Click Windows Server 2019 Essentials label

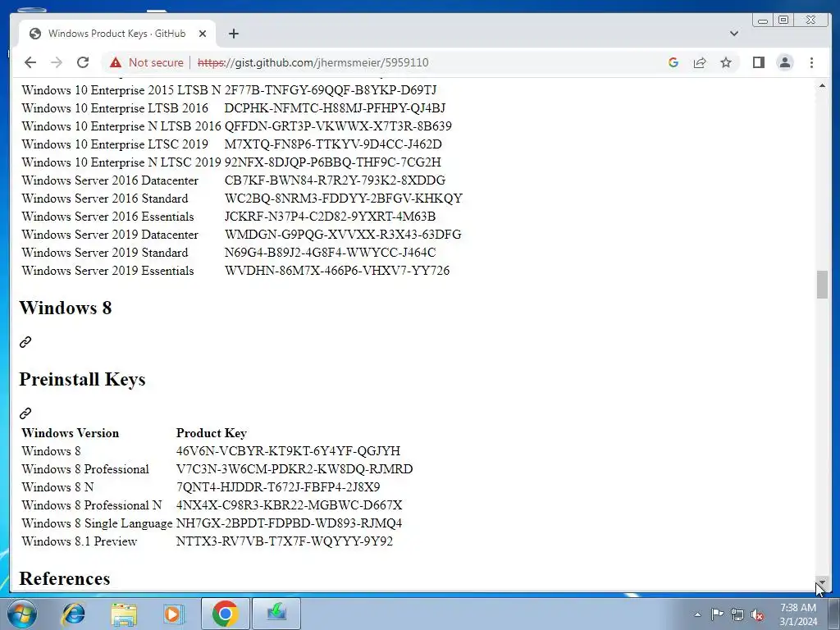[x=107, y=271]
